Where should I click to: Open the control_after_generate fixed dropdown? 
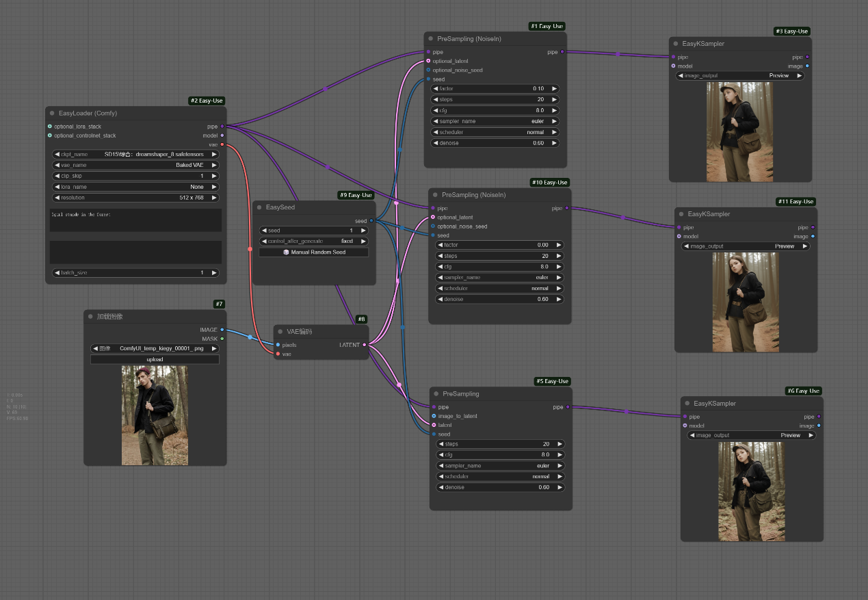coord(313,242)
